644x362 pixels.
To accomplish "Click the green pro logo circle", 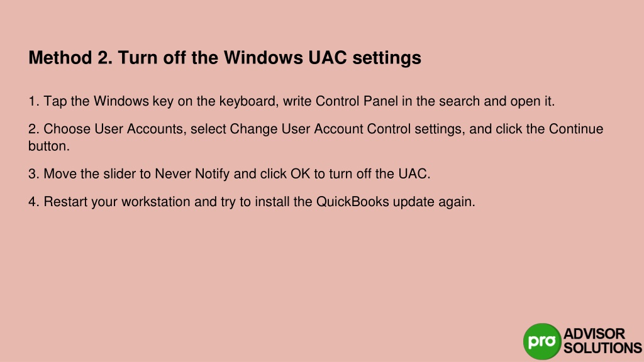I will point(541,341).
